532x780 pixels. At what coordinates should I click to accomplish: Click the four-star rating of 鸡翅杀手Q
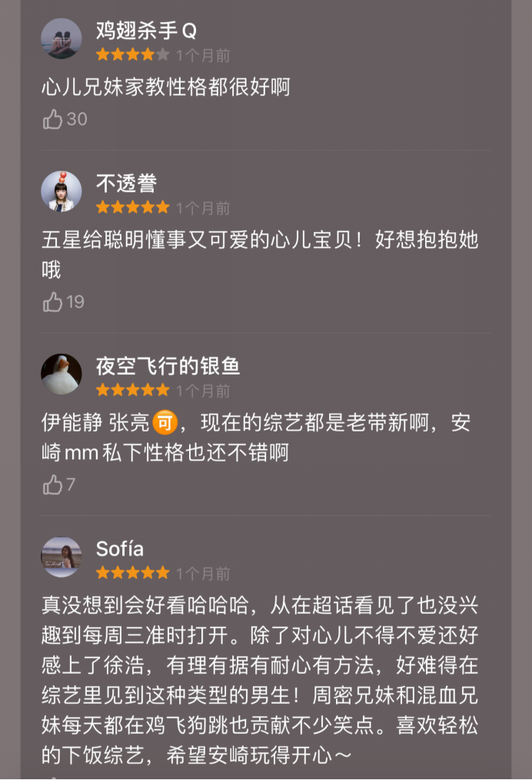coord(132,55)
